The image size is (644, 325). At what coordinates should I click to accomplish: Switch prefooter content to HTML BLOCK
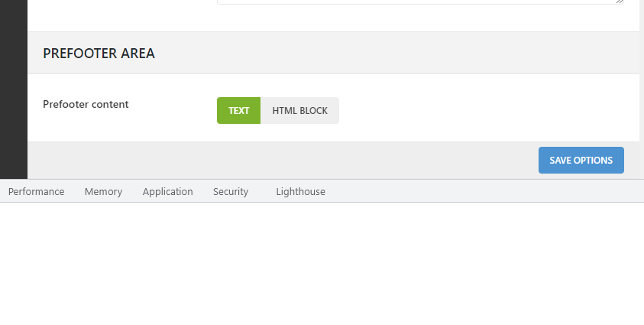299,110
